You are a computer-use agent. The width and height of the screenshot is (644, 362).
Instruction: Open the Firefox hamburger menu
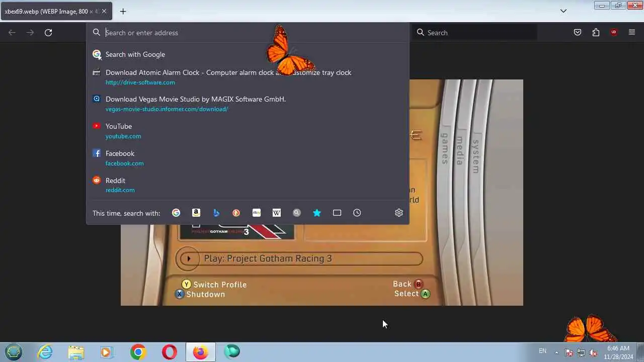click(632, 33)
